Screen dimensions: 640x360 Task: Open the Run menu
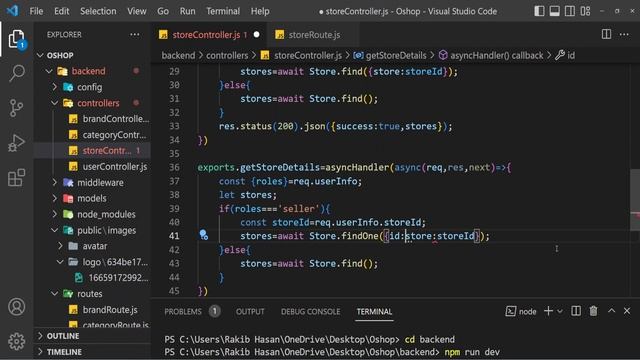pyautogui.click(x=187, y=11)
